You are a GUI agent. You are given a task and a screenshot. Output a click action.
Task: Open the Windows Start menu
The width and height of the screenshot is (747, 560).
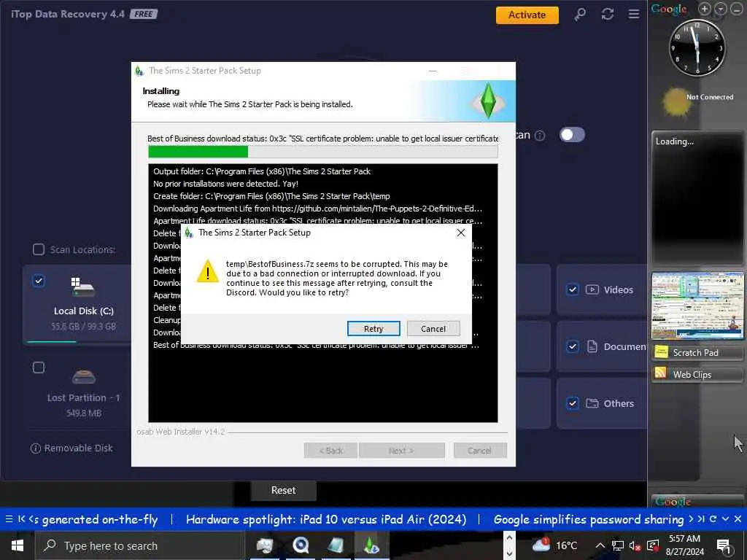[x=18, y=545]
